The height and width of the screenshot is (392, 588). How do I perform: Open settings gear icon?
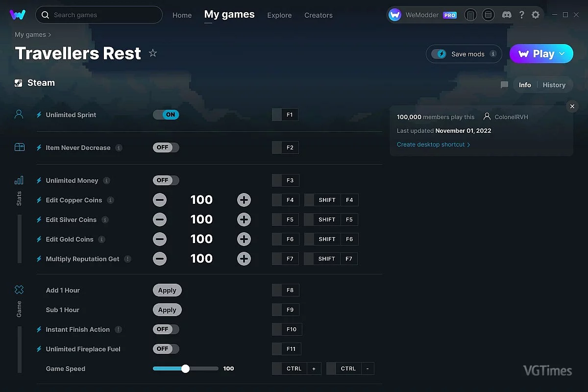536,15
